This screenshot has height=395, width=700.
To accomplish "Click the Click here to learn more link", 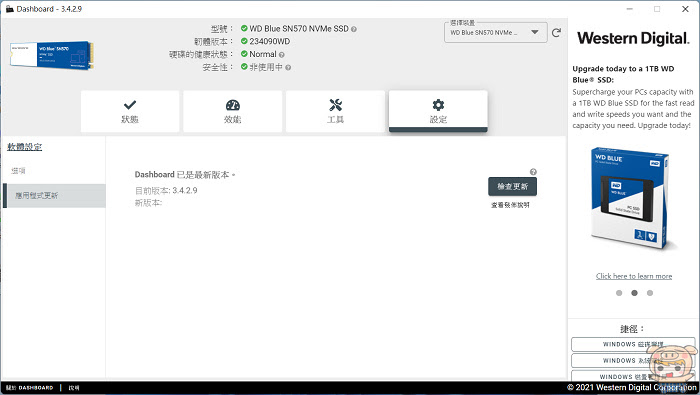I will [x=634, y=276].
